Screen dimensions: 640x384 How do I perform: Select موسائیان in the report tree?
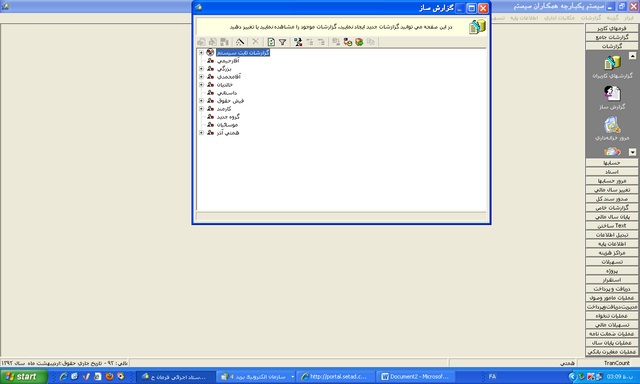227,125
